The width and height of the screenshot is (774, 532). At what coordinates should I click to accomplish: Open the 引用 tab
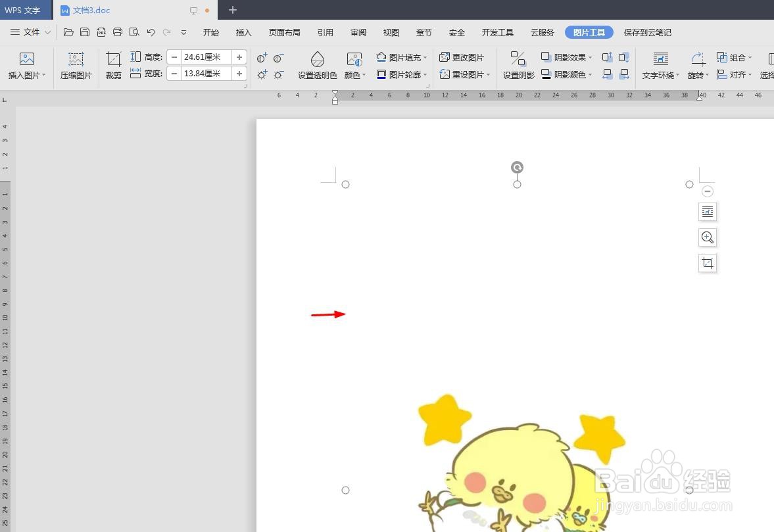(326, 33)
